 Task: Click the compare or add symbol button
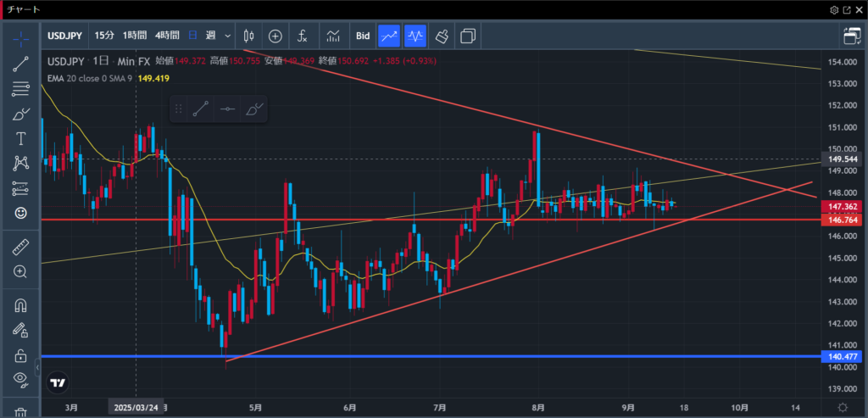click(x=275, y=36)
